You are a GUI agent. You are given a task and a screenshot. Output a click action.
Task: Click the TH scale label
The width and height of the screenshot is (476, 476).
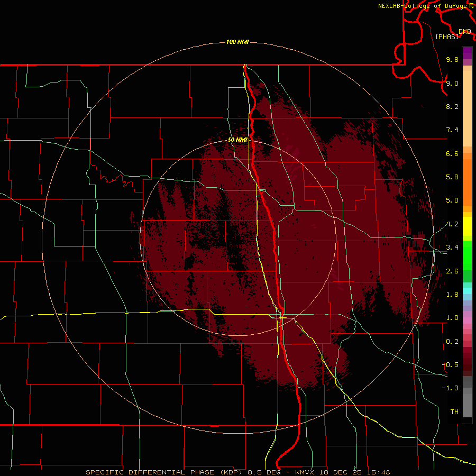click(454, 412)
